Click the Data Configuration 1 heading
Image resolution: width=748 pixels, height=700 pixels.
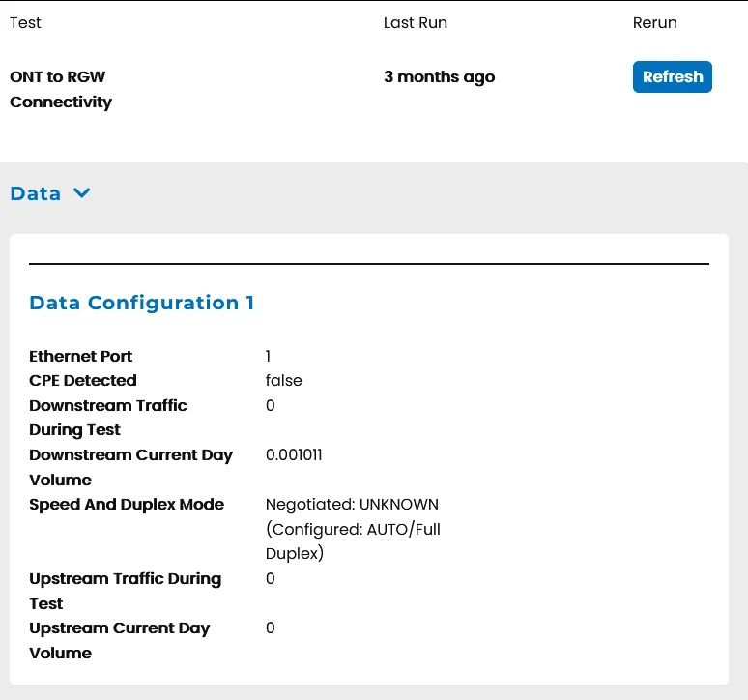142,303
